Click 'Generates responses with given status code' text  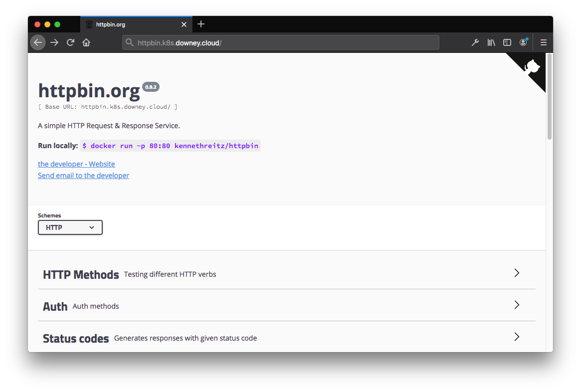tap(185, 338)
